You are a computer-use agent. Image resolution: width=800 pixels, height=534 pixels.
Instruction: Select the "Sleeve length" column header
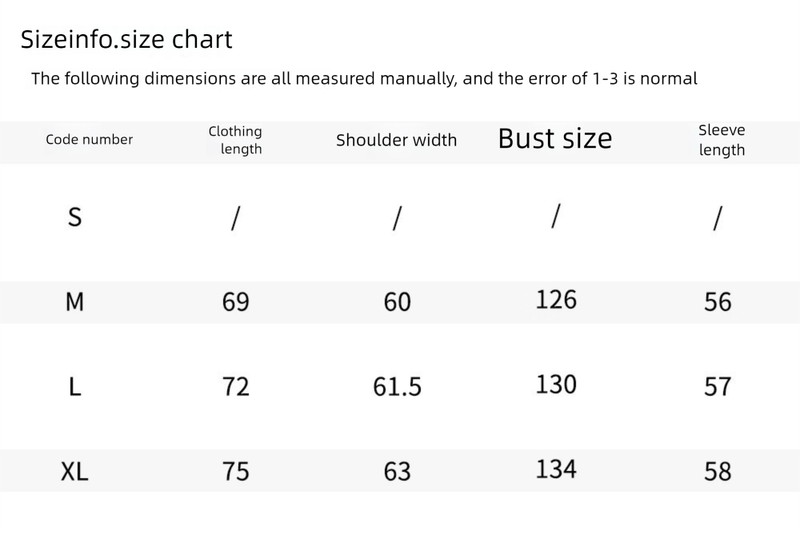pyautogui.click(x=721, y=140)
